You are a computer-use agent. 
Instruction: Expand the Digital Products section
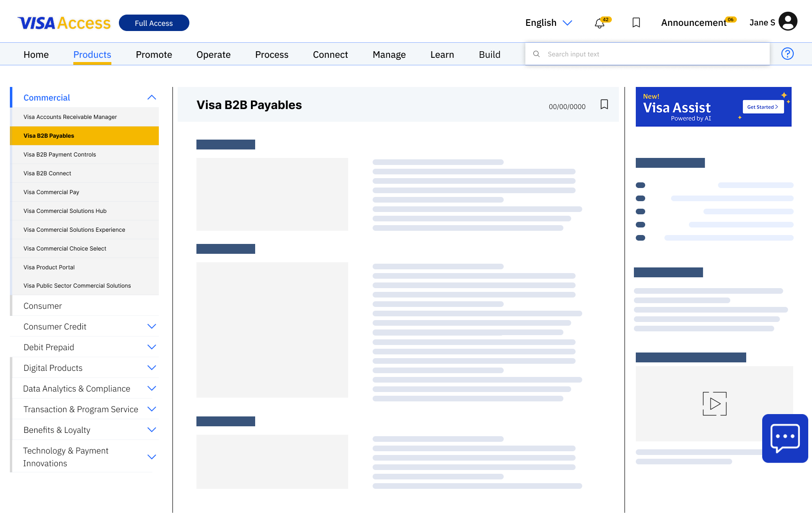pos(152,368)
